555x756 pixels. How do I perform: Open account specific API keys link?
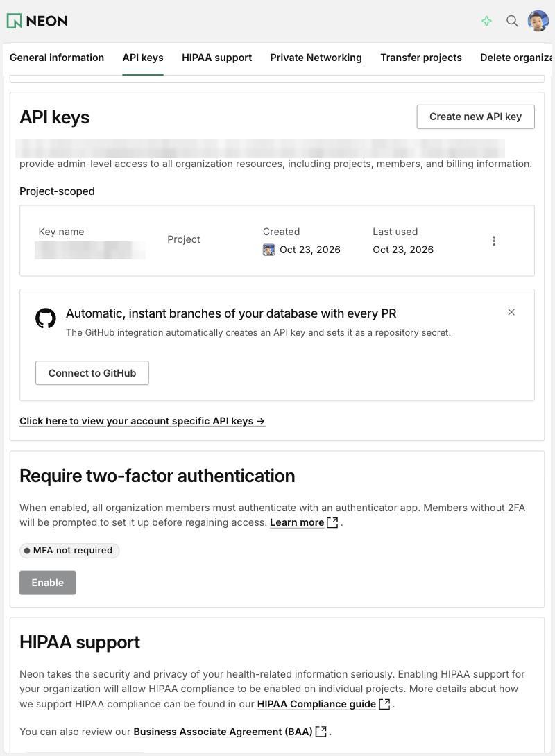point(142,421)
